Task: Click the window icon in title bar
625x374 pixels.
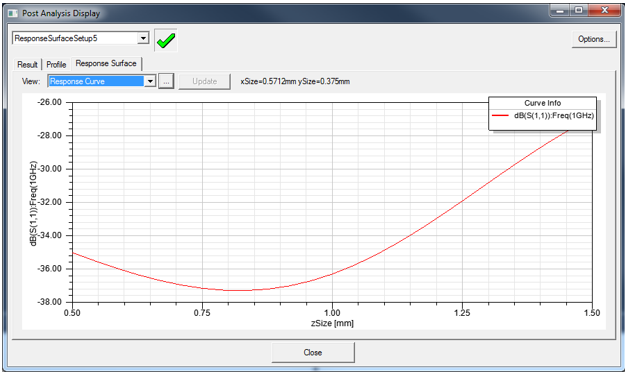Action: [13, 13]
